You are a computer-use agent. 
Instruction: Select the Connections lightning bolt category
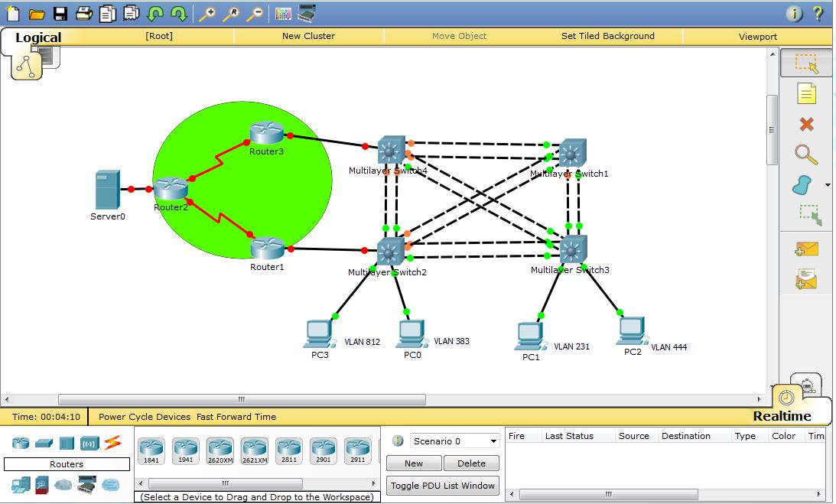[x=113, y=443]
